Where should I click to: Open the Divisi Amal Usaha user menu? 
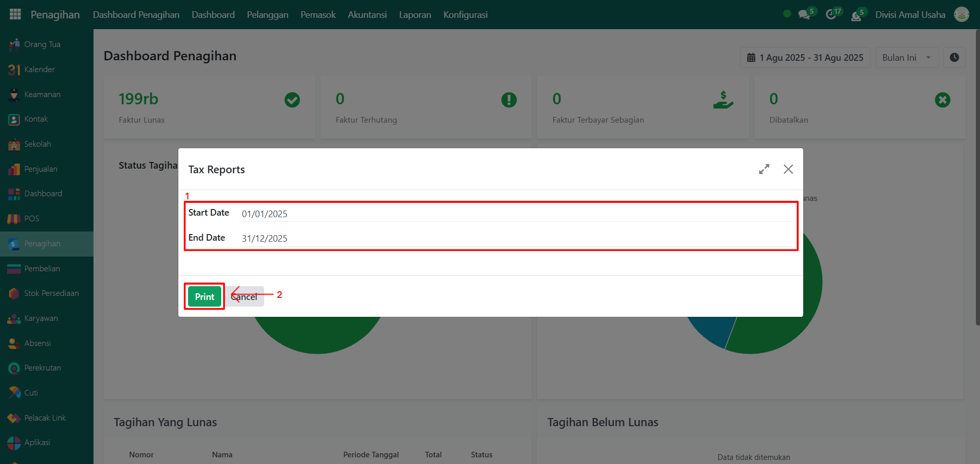[910, 15]
